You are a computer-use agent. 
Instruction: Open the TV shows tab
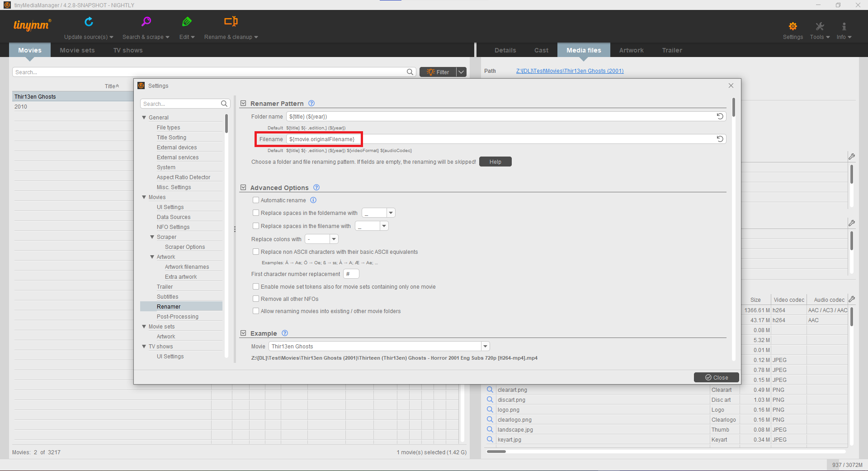click(x=128, y=50)
